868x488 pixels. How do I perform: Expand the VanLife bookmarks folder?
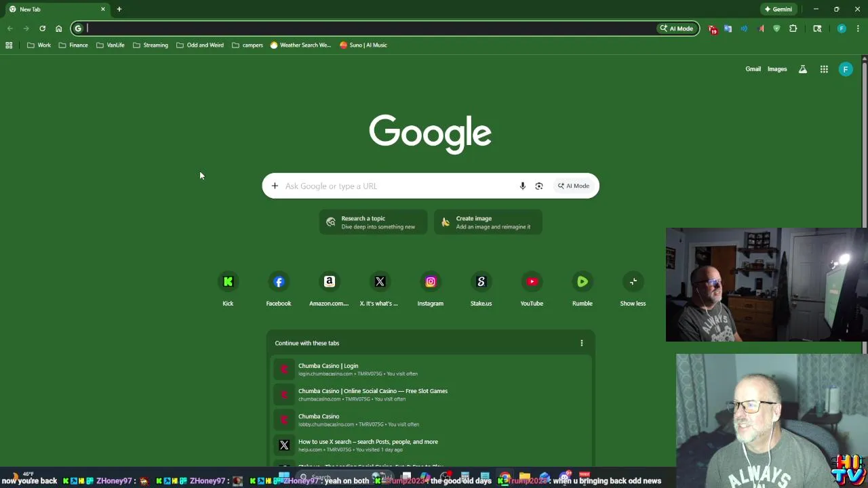[x=111, y=45]
